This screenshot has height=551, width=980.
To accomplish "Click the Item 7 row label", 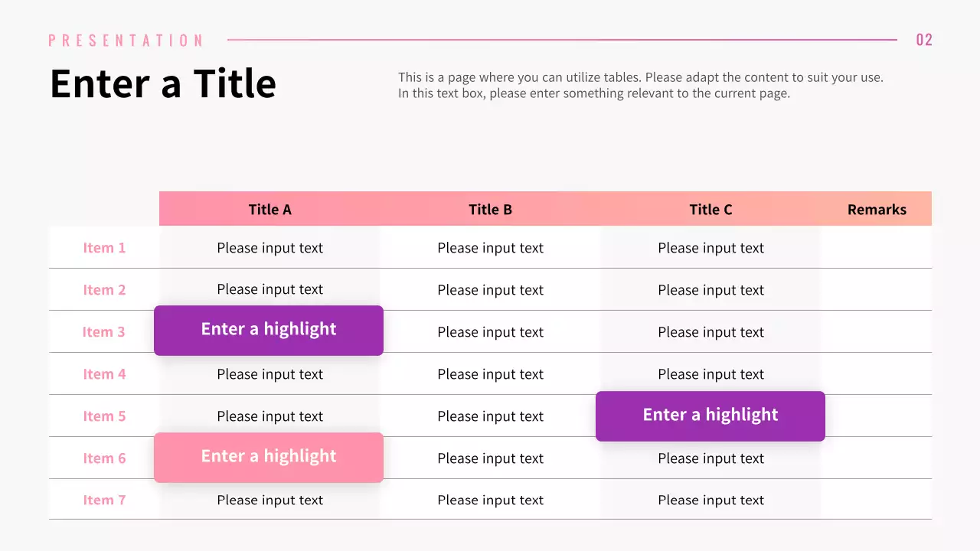I will (104, 500).
